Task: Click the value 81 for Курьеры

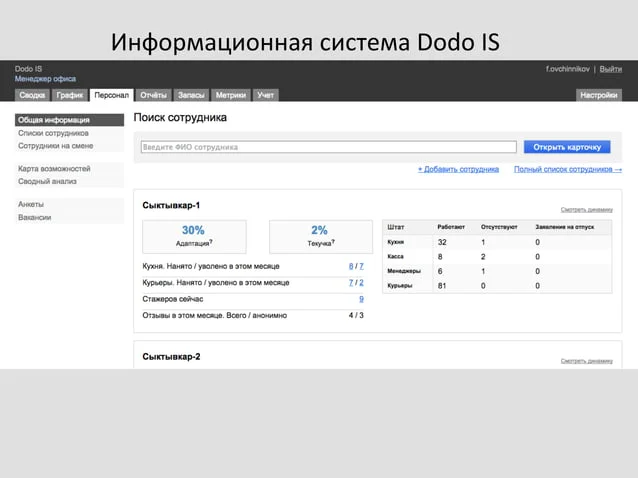Action: [x=442, y=286]
